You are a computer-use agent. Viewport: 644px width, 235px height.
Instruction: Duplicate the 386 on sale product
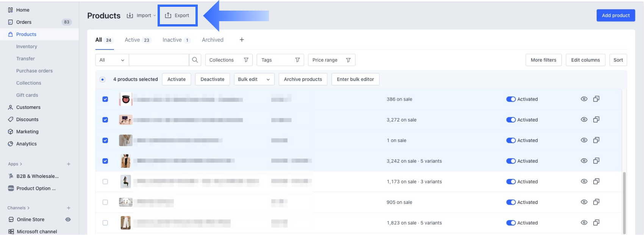(x=596, y=99)
